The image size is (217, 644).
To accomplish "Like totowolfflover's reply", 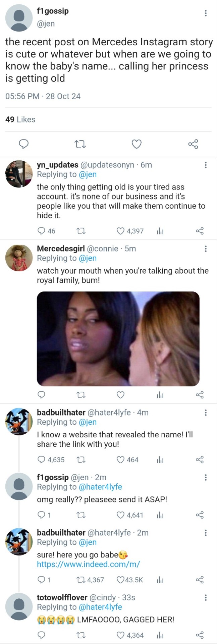I will (x=120, y=635).
